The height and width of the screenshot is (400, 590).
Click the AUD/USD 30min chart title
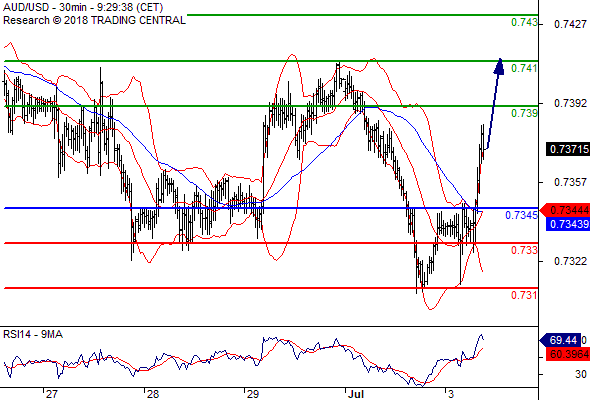(83, 7)
